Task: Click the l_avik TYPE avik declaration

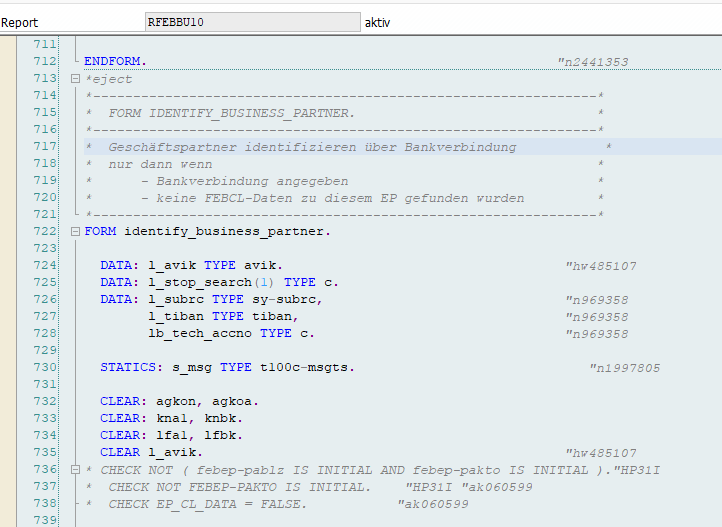Action: [191, 266]
